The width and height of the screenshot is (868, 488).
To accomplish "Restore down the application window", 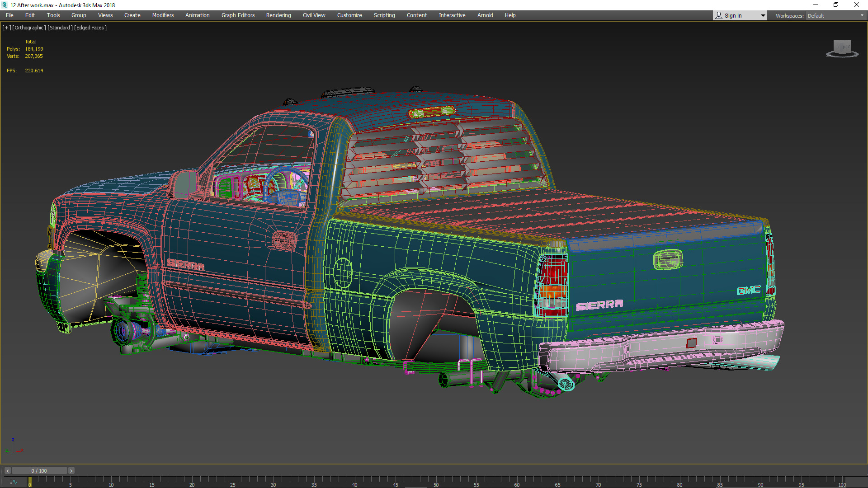I will (836, 5).
